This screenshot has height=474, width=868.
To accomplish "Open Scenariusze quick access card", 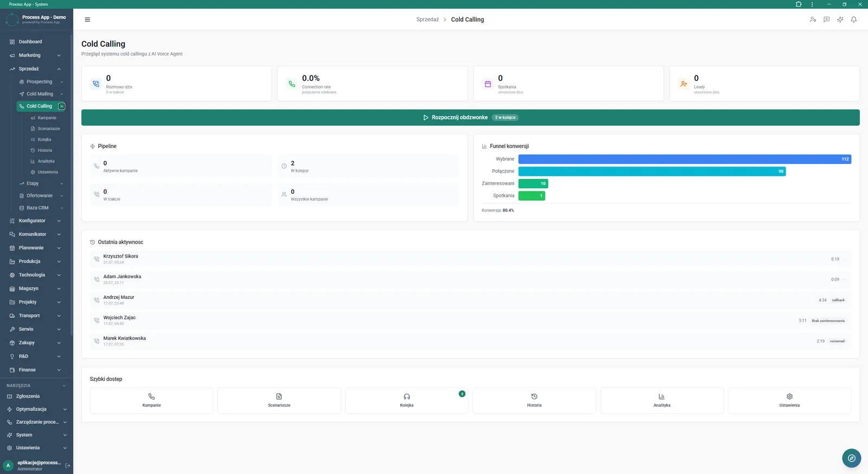I will pyautogui.click(x=279, y=401).
